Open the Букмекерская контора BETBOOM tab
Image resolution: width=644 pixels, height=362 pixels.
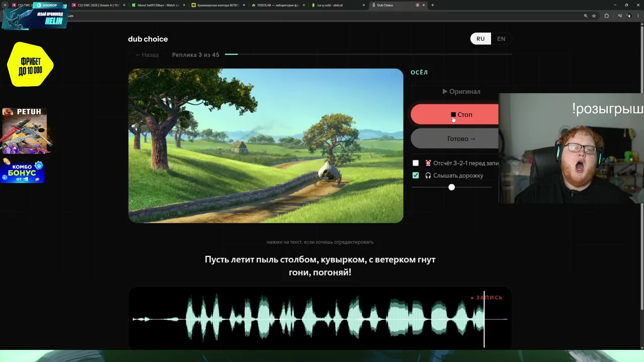pyautogui.click(x=218, y=5)
